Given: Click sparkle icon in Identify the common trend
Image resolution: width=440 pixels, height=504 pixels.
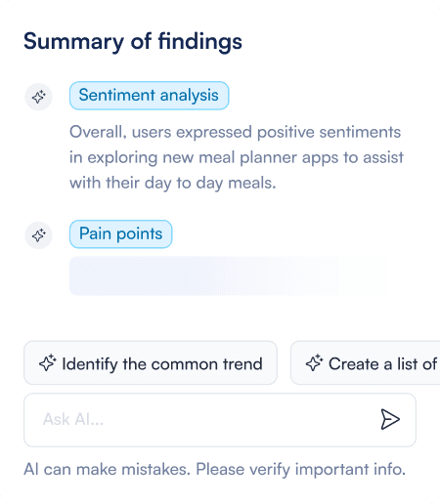Looking at the screenshot, I should coord(48,362).
